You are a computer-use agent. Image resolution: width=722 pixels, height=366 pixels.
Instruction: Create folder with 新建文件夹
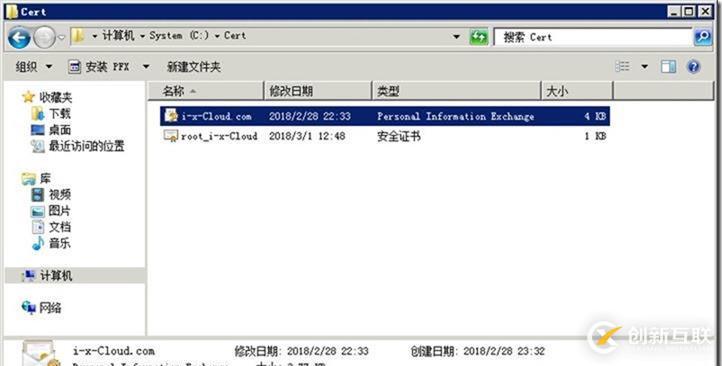pyautogui.click(x=193, y=67)
